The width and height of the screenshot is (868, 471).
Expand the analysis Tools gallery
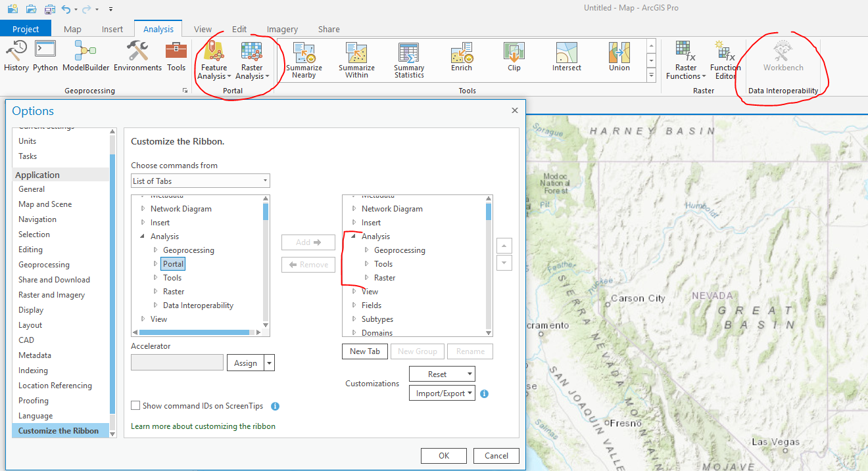652,76
